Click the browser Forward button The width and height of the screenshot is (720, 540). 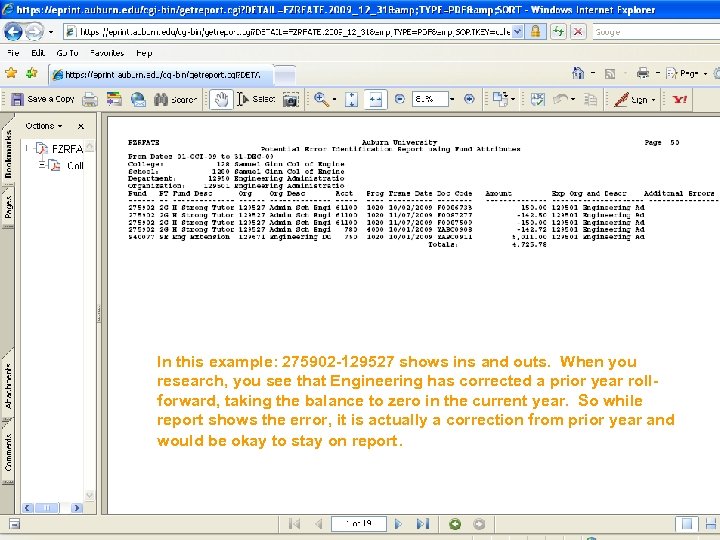pyautogui.click(x=34, y=32)
